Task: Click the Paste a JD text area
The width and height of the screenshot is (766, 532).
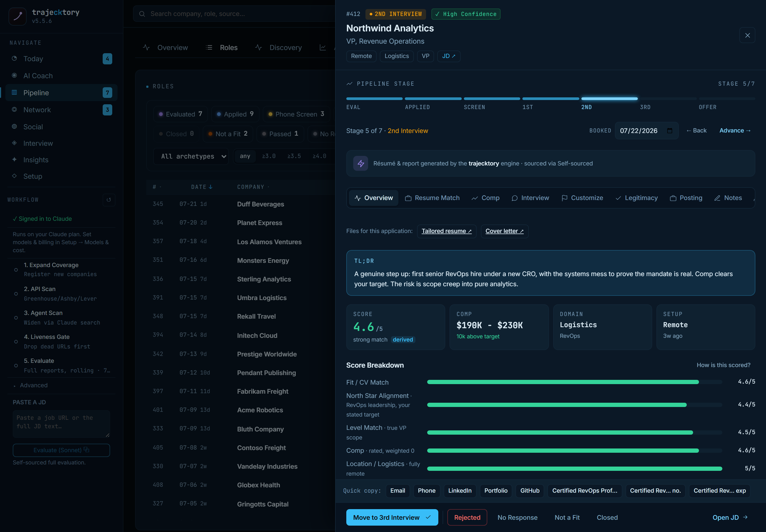Action: click(61, 424)
